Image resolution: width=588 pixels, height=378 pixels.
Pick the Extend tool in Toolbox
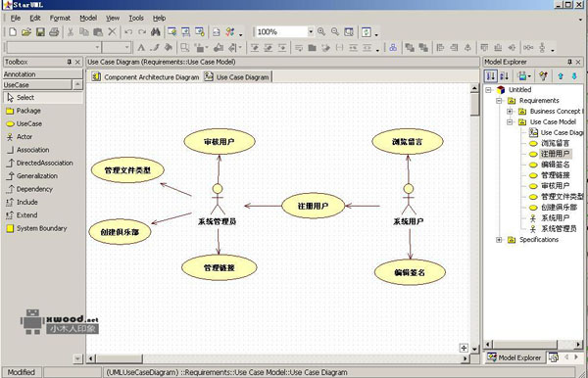pos(23,215)
